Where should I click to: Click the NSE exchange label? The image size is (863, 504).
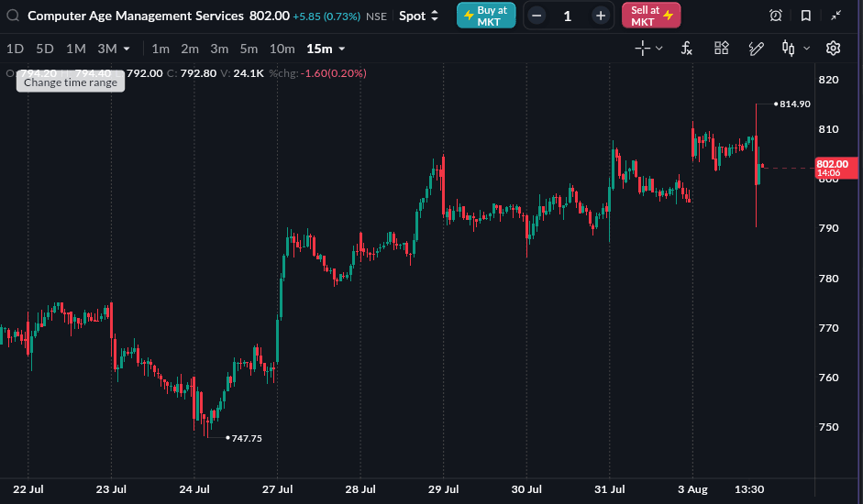376,16
